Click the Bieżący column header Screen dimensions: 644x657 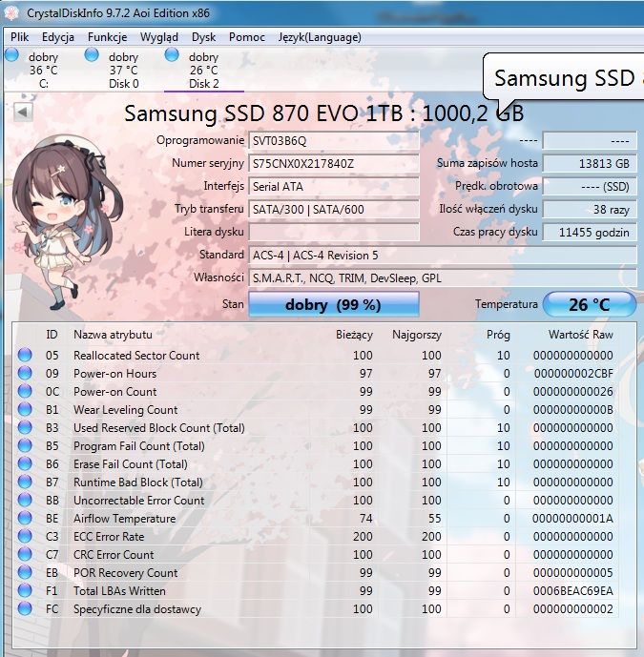point(354,335)
